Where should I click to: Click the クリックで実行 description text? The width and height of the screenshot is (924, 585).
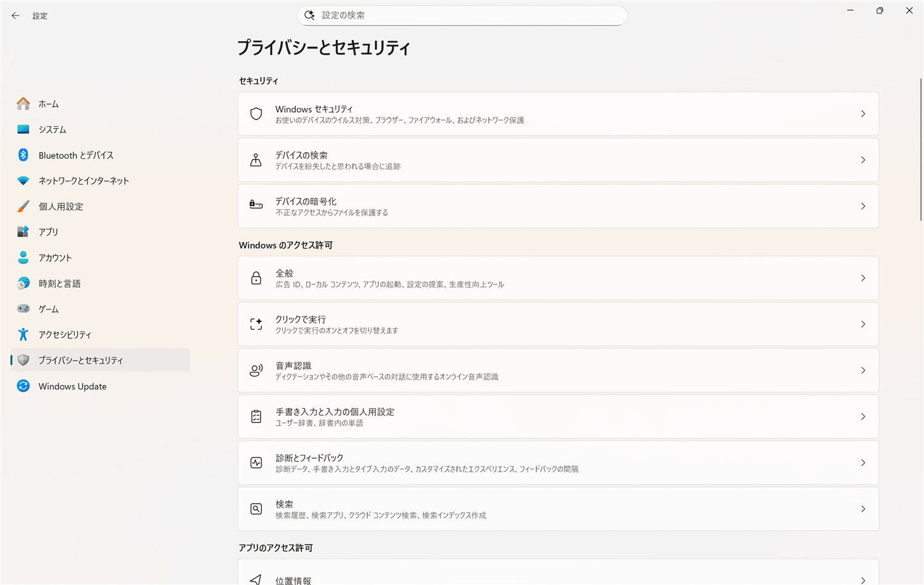pos(336,331)
